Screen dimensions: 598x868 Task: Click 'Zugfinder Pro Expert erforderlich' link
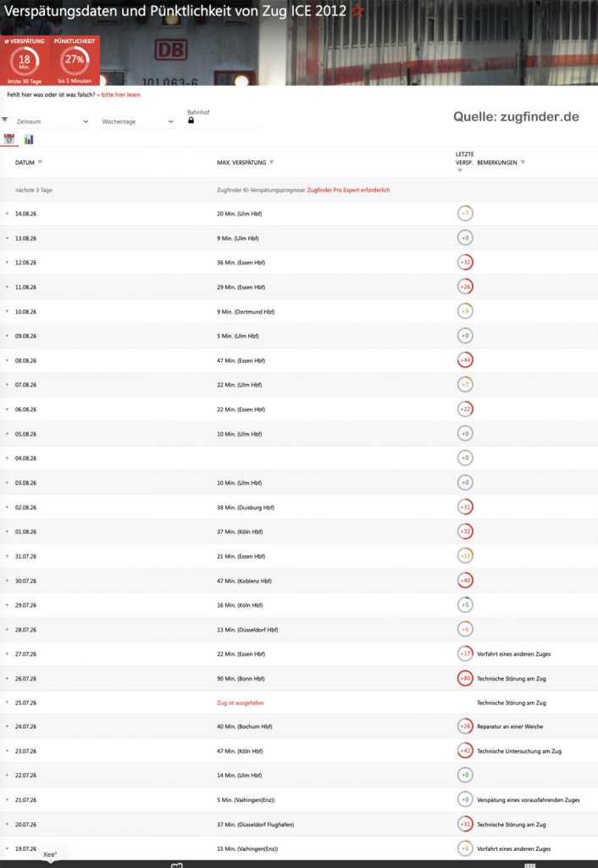(348, 190)
